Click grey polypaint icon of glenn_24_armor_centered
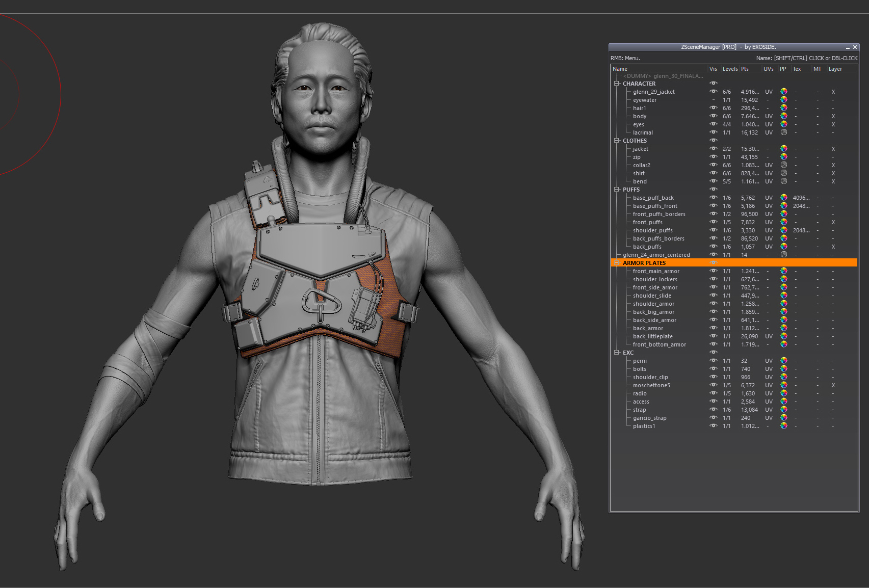This screenshot has width=869, height=588. tap(784, 255)
